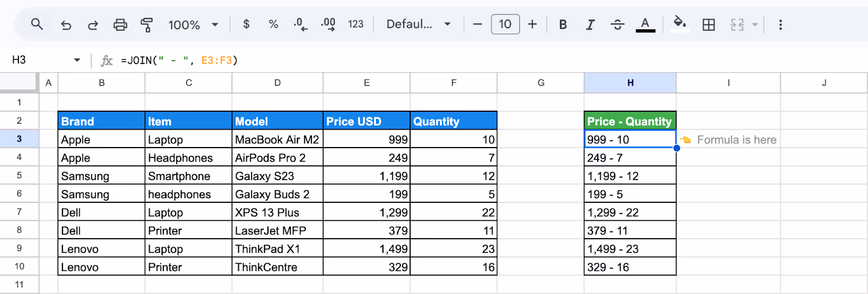868x294 pixels.
Task: Select cell with lowercase headphones
Action: pos(189,194)
